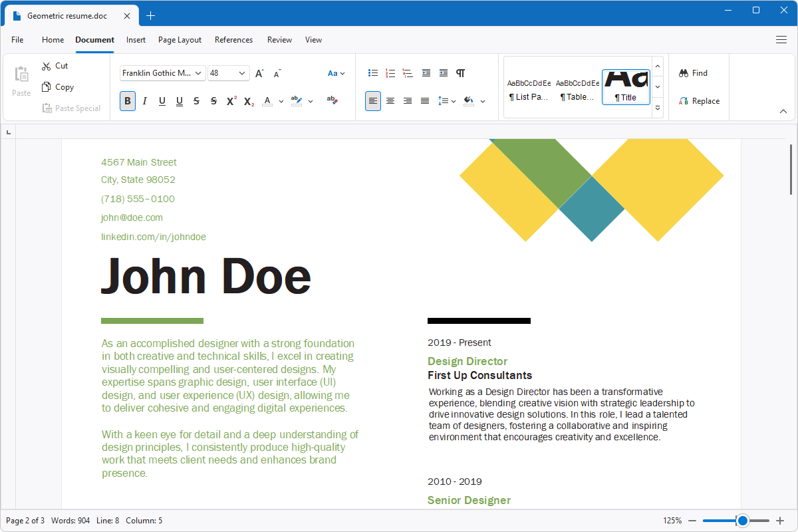Collapse the ribbon with the chevron
Screen dimensions: 798x532
click(x=783, y=111)
